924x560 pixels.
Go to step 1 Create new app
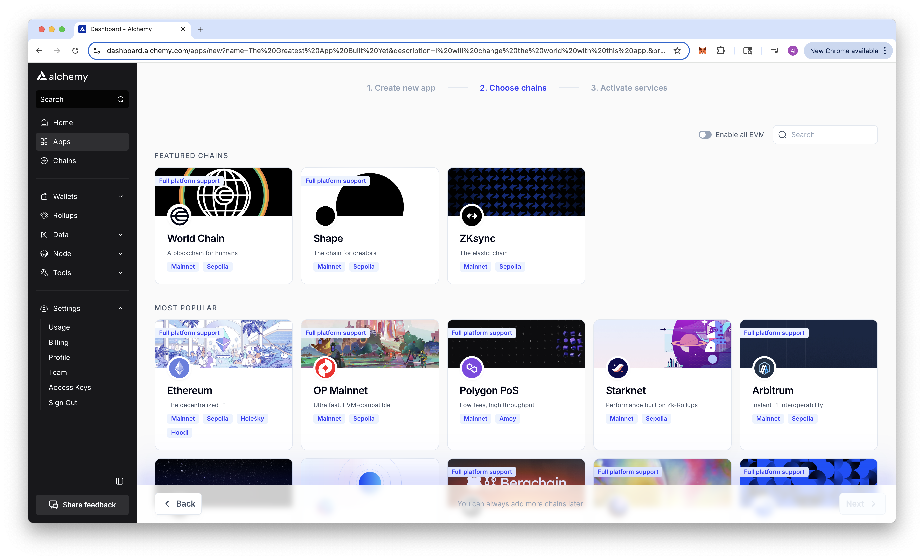pos(401,88)
